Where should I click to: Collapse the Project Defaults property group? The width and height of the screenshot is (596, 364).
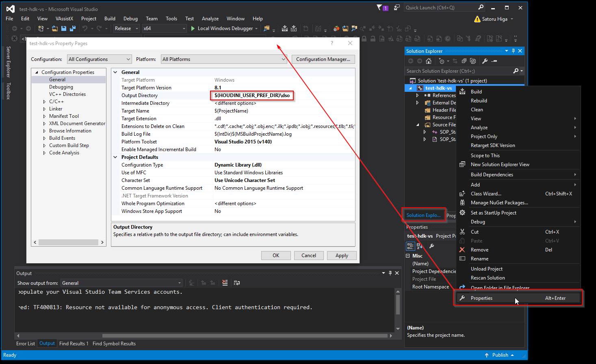click(x=116, y=157)
